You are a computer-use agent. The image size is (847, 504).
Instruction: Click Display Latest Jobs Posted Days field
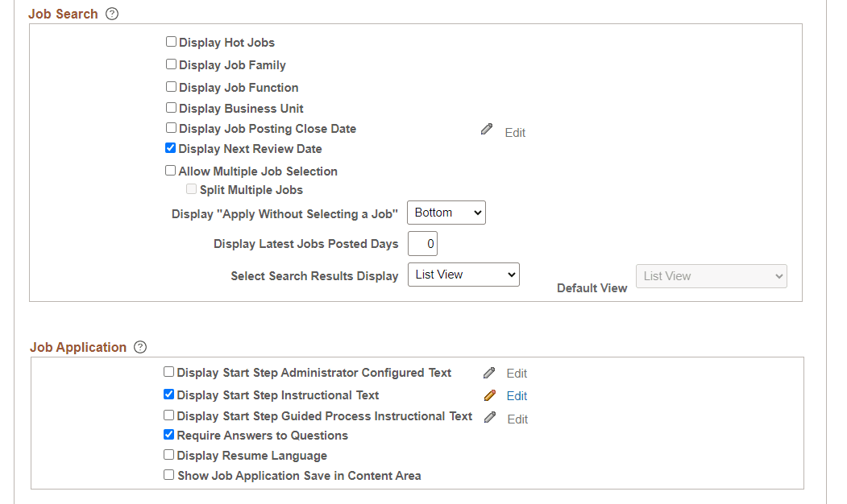422,243
